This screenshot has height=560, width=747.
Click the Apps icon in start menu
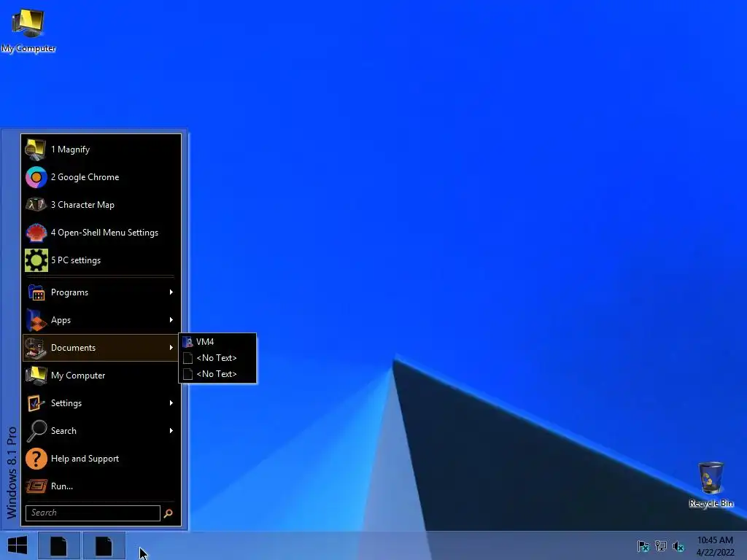pyautogui.click(x=36, y=320)
